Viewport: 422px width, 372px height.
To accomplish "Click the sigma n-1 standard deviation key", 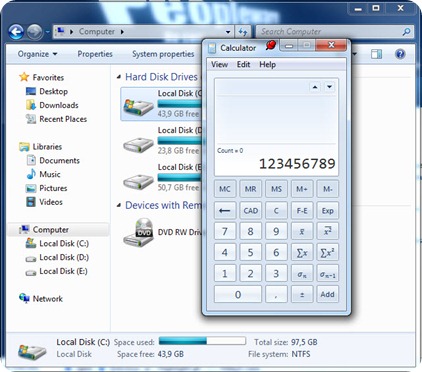I will tap(327, 274).
